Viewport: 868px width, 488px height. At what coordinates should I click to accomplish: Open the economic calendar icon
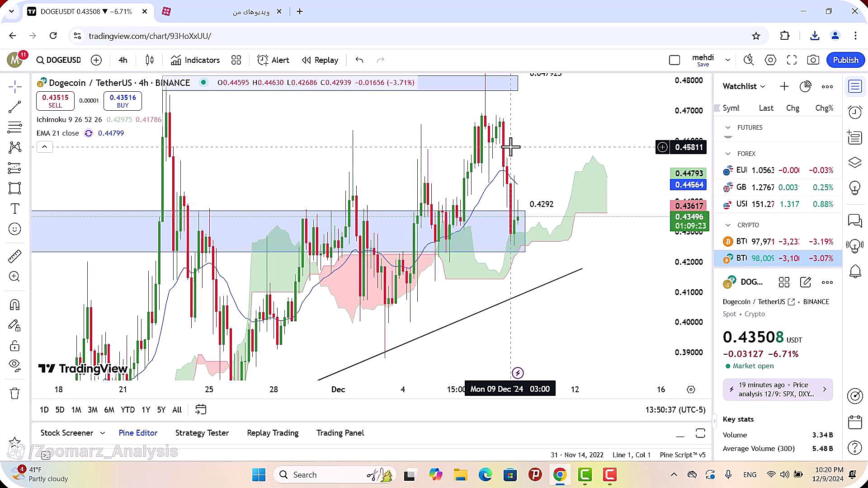pos(855,422)
